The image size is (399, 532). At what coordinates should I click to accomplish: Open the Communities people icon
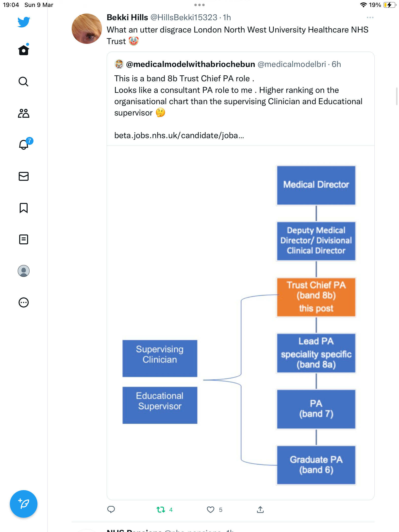(x=24, y=113)
